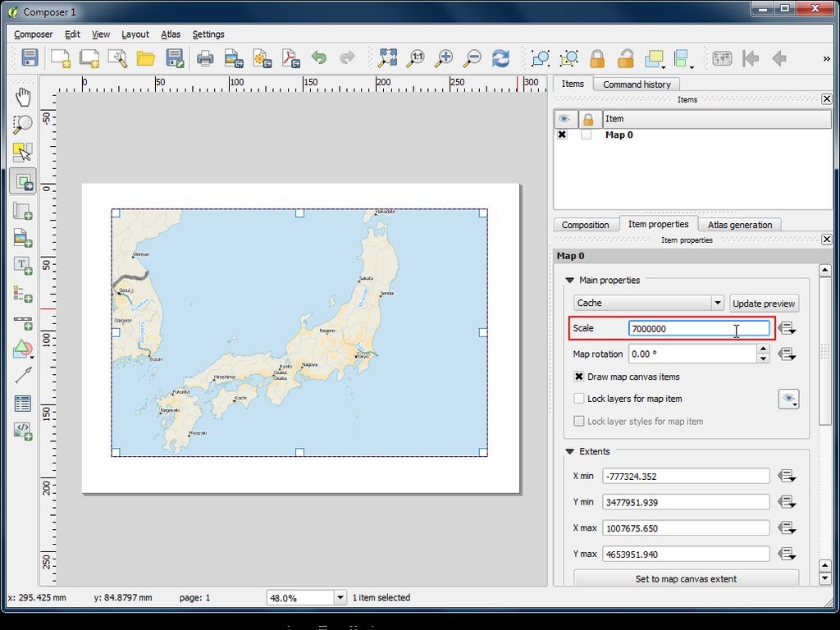Viewport: 840px width, 630px height.
Task: Uncheck Draw map canvas items
Action: [x=578, y=377]
